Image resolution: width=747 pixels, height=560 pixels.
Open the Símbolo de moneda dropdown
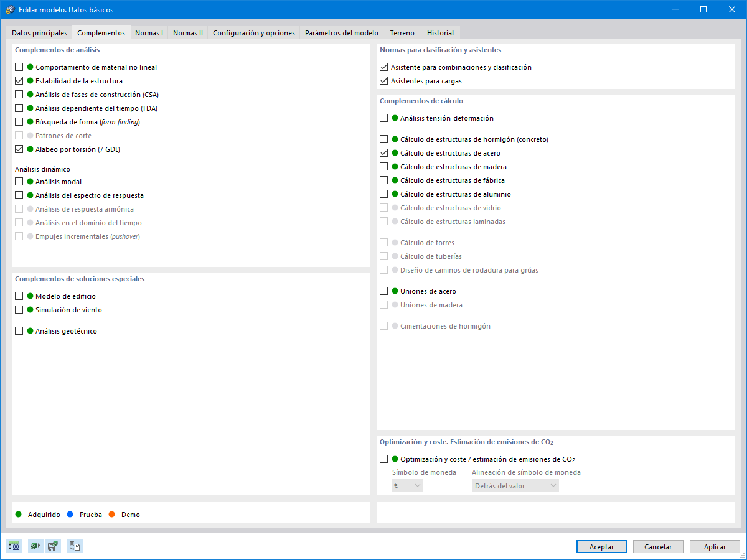point(407,485)
